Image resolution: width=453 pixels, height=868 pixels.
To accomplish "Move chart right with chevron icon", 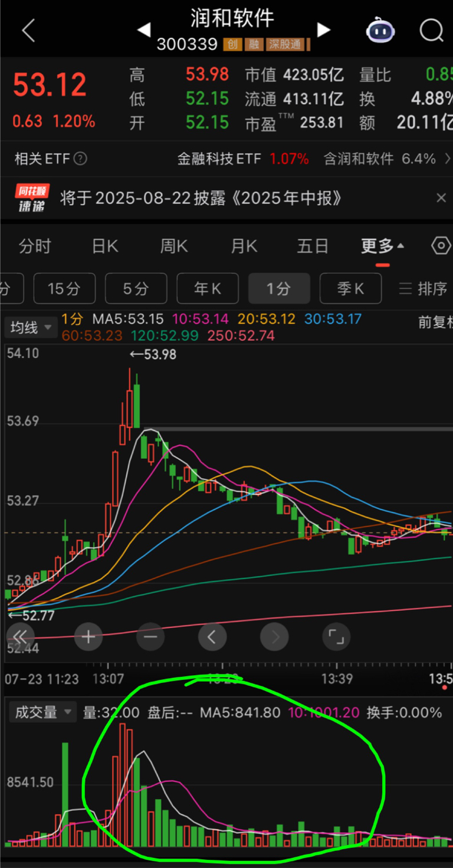I will [275, 637].
